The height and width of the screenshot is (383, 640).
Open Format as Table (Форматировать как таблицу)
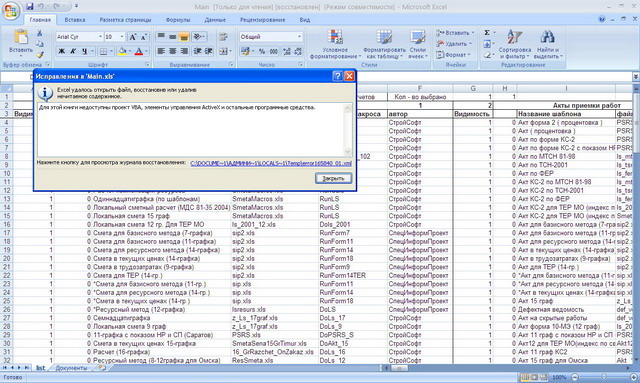[x=384, y=44]
